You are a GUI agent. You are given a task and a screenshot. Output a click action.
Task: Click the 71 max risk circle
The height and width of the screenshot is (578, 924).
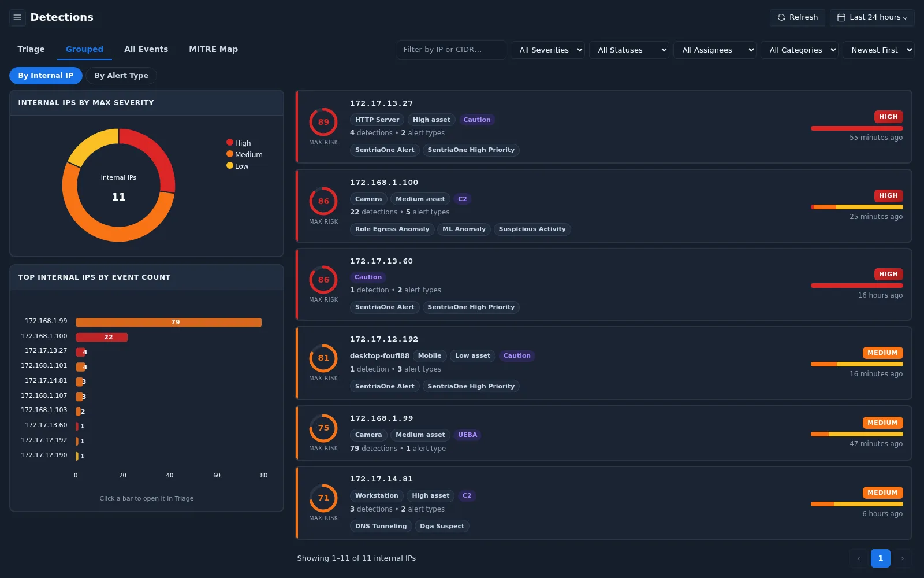click(323, 498)
